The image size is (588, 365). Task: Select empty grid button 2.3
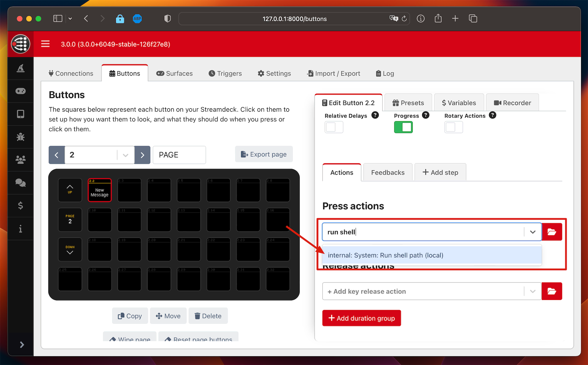(x=129, y=190)
